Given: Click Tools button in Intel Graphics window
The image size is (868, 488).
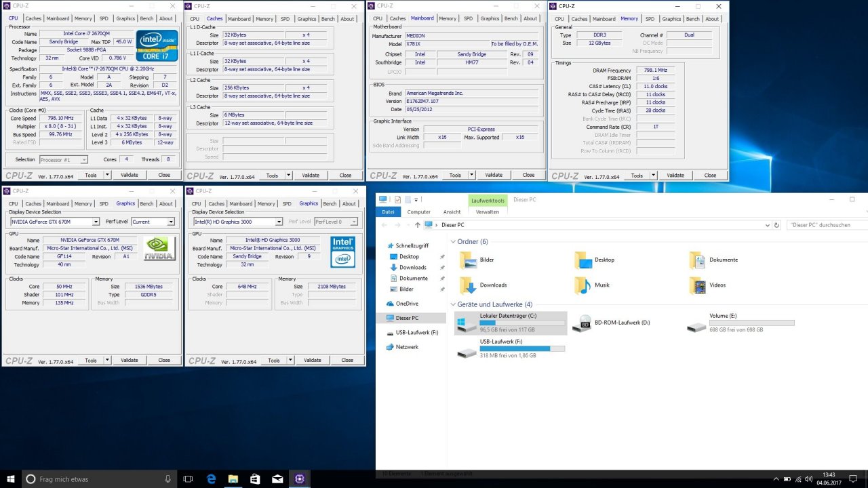Looking at the screenshot, I should click(273, 360).
